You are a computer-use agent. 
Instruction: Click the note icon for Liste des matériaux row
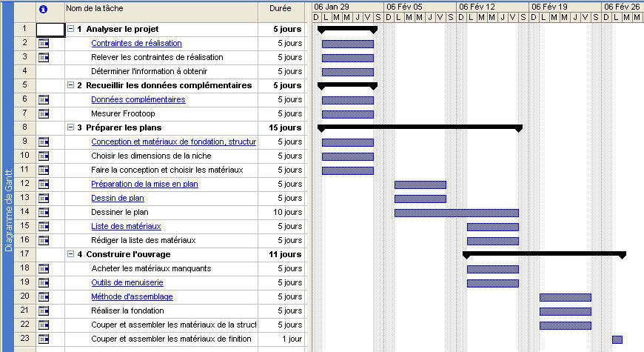pyautogui.click(x=44, y=226)
